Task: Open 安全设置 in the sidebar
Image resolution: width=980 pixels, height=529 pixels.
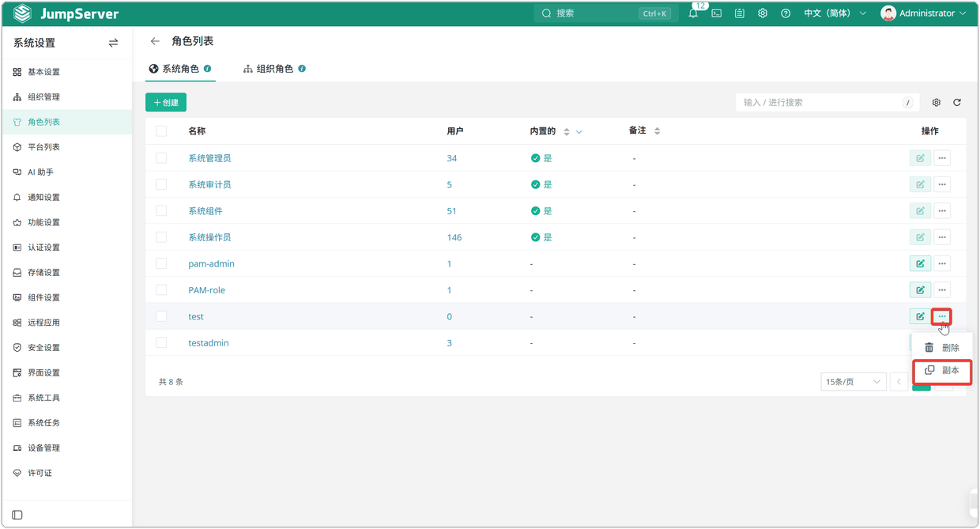Action: point(66,348)
